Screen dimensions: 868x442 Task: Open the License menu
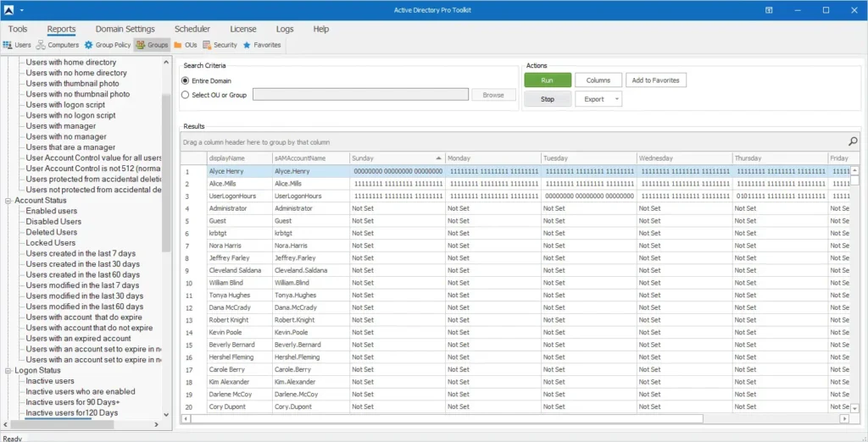point(243,29)
